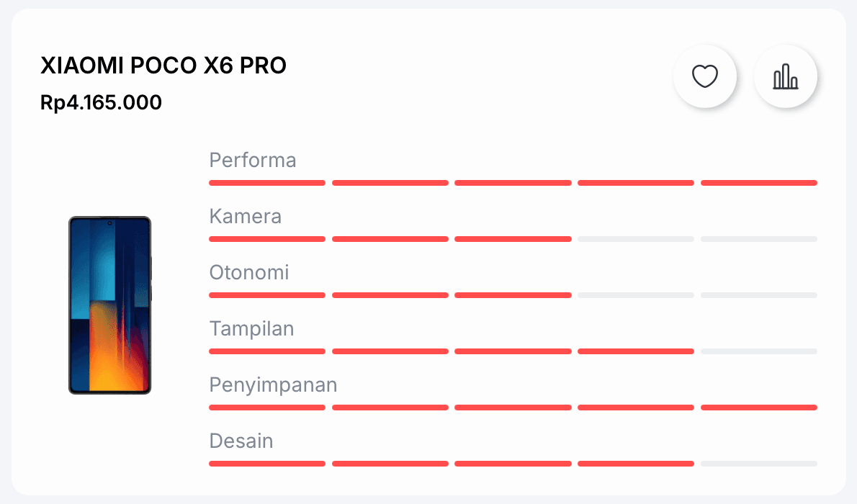Click the first red segment of Penyimpanan bar
857x504 pixels.
pos(267,408)
